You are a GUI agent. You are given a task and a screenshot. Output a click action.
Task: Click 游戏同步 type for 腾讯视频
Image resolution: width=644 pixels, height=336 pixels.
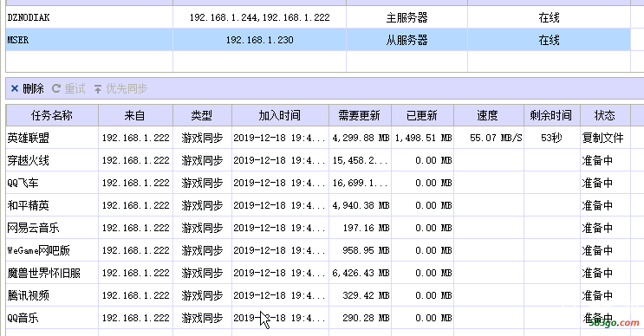tap(202, 295)
